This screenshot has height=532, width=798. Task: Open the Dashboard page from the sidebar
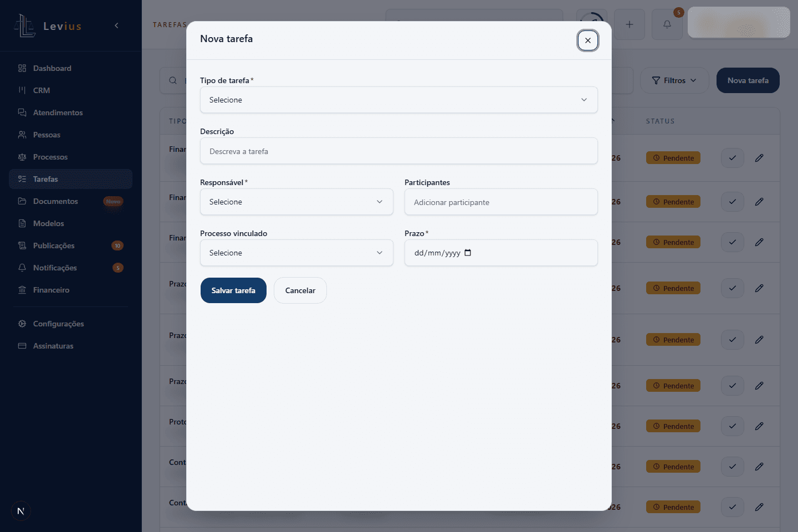point(70,68)
